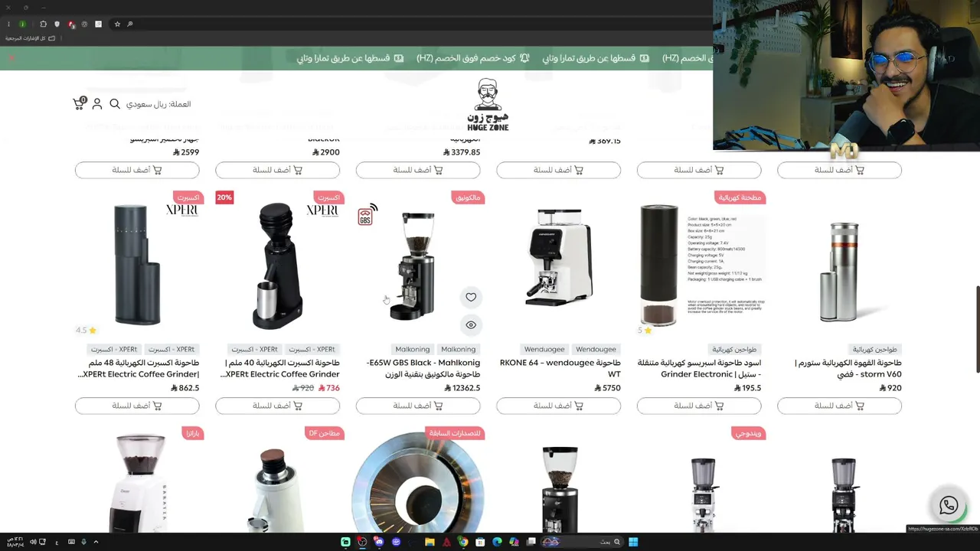
Task: Open the Windows Start menu
Action: tap(633, 542)
